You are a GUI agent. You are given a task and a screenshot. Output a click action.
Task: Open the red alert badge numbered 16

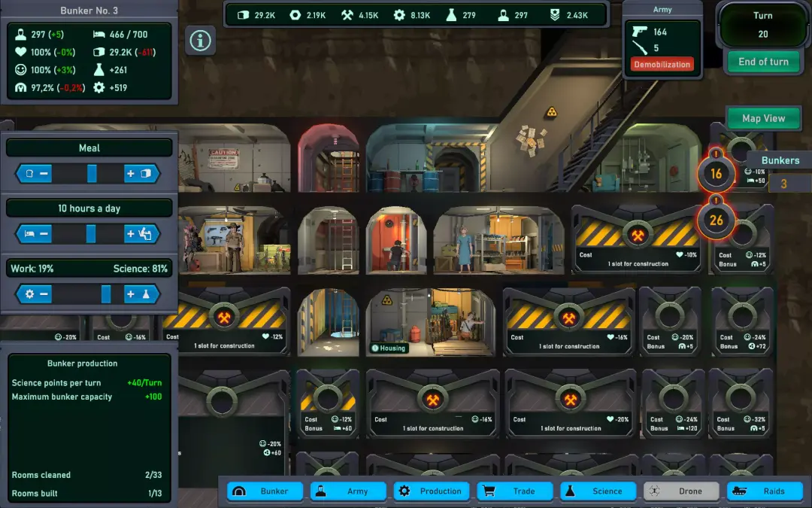coord(716,173)
